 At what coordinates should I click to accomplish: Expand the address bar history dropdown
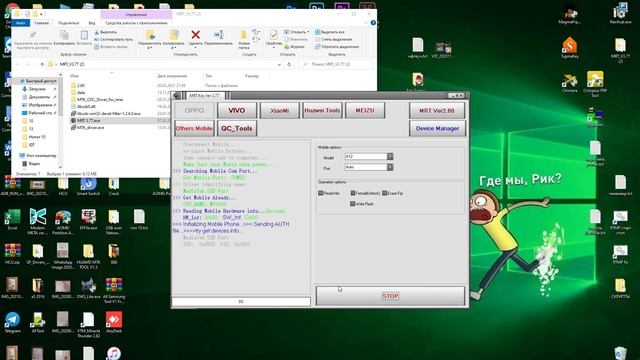(279, 64)
